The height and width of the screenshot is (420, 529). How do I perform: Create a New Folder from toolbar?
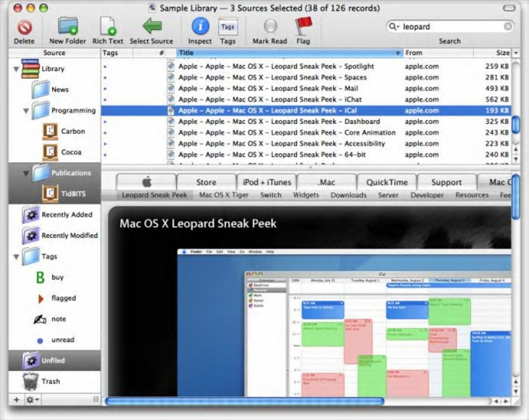click(68, 26)
